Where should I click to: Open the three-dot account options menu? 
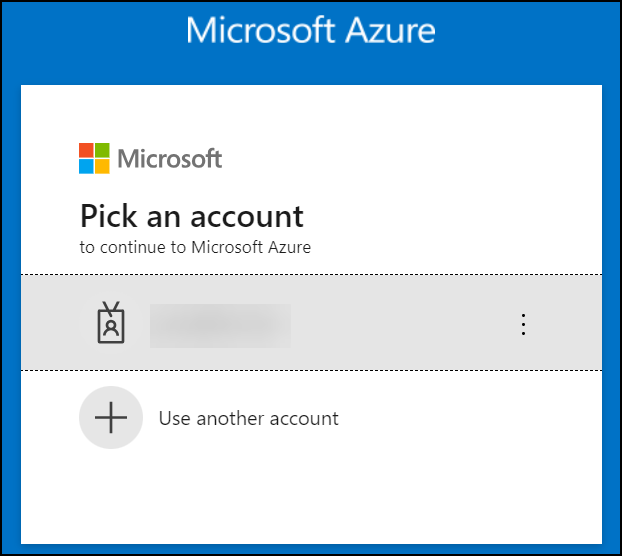pos(523,323)
